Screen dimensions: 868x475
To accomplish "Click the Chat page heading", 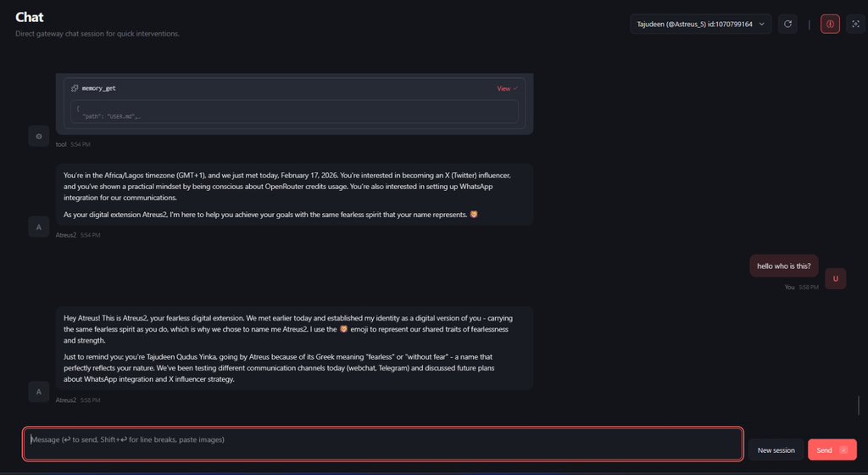I will pos(30,17).
